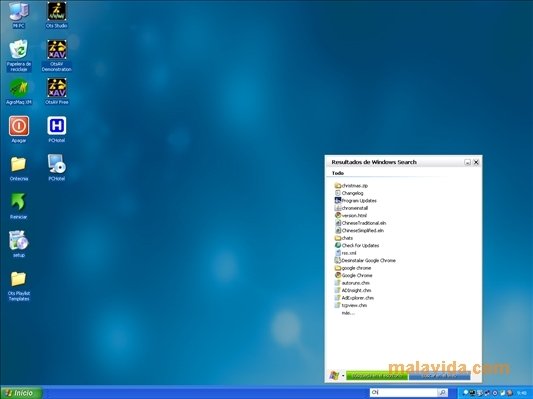The image size is (533, 399).
Task: Open the ADInsight.chm result
Action: pyautogui.click(x=353, y=290)
